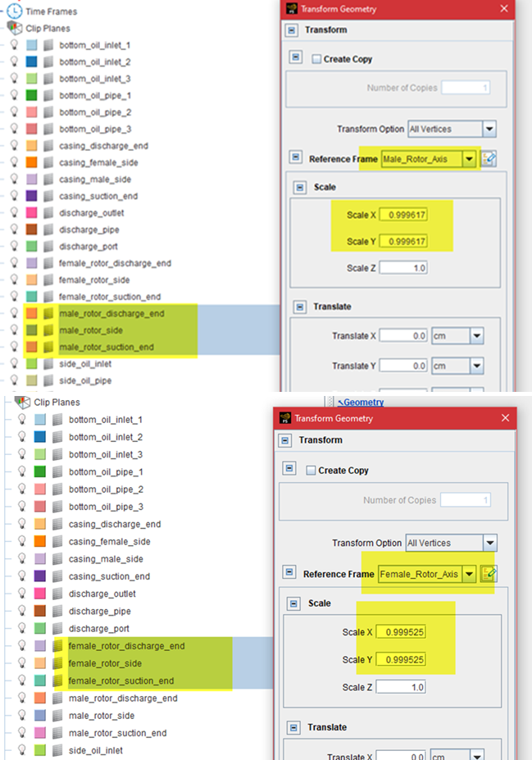Click surface icon of casing_suction_end in lower tree
532x760 pixels.
click(x=57, y=576)
